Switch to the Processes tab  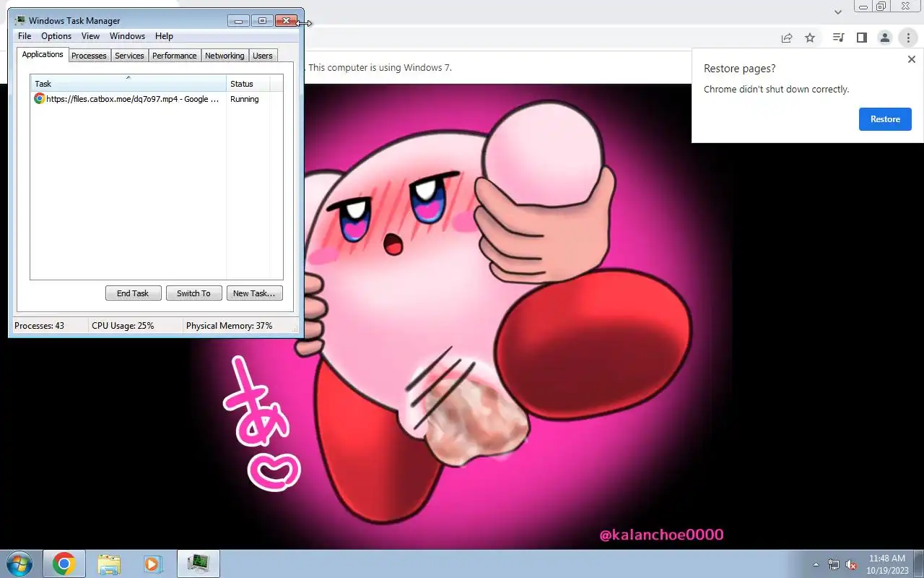coord(89,56)
